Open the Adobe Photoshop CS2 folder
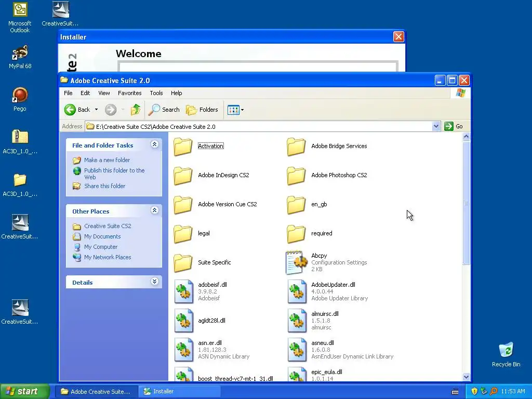This screenshot has height=399, width=532. coord(327,176)
